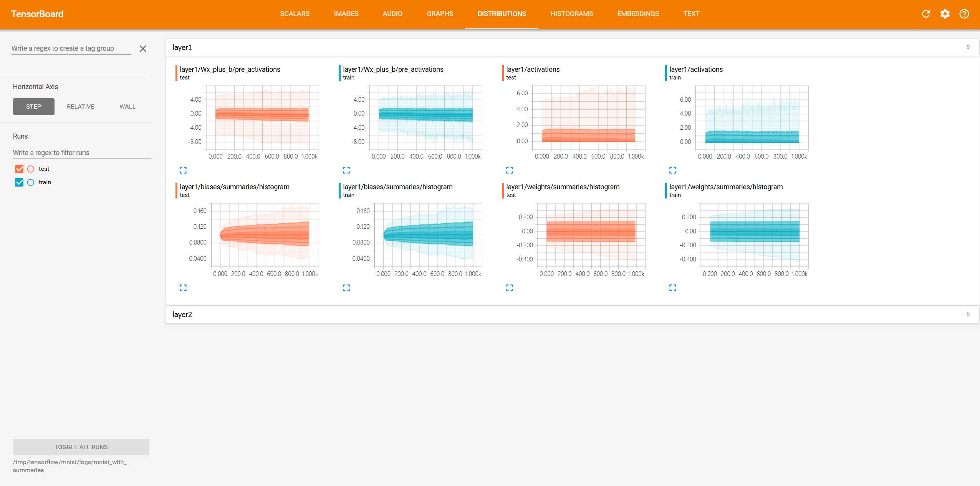Viewport: 980px width, 486px height.
Task: Switch to DISTRIBUTIONS tab in TensorBoard
Action: (x=501, y=14)
